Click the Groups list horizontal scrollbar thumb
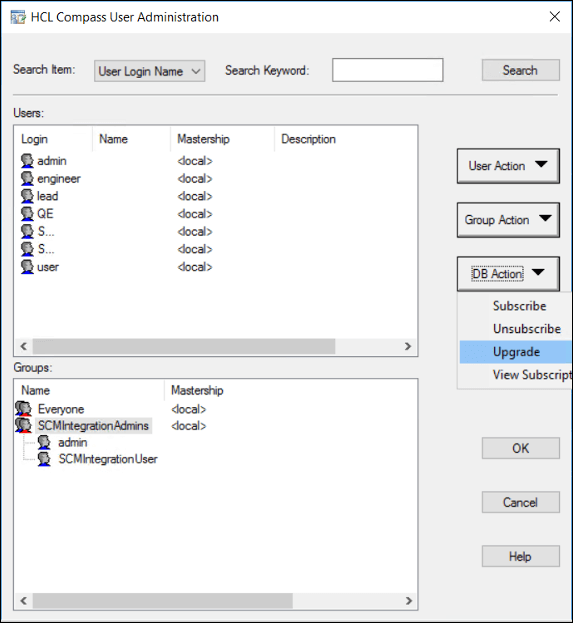This screenshot has width=573, height=623. point(163,600)
